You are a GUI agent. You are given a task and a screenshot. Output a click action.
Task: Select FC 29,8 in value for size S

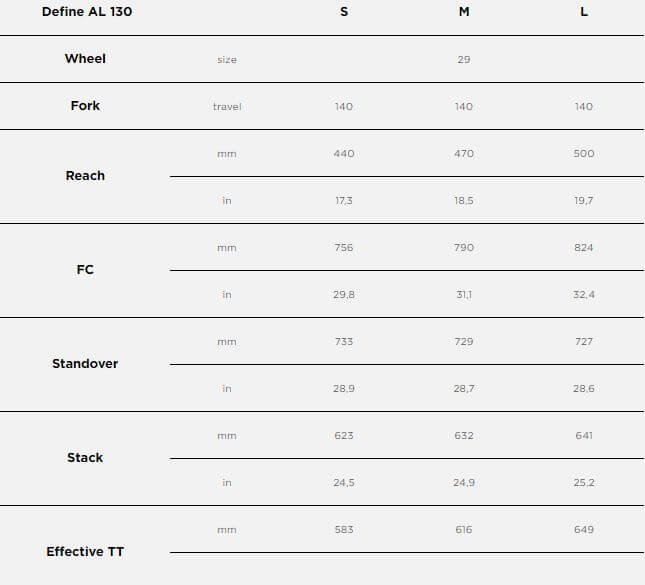[344, 294]
